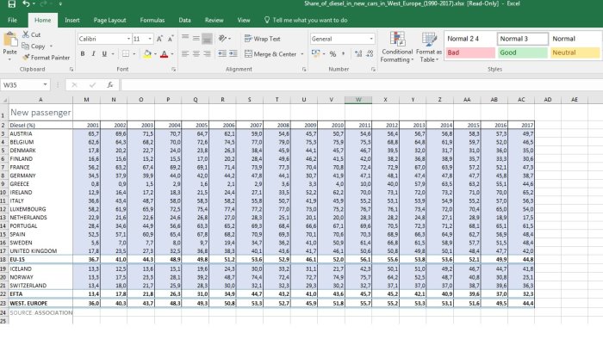Toggle Bold formatting
Viewport: 603px width, 364px height.
[x=83, y=54]
